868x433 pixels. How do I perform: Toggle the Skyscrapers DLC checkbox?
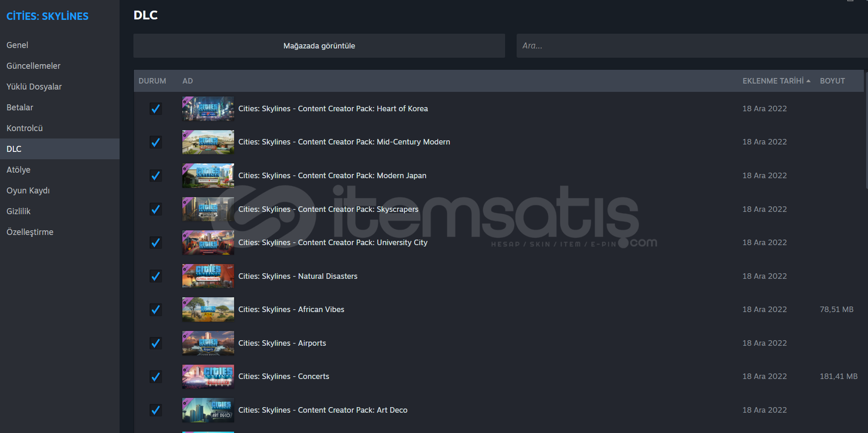[156, 209]
